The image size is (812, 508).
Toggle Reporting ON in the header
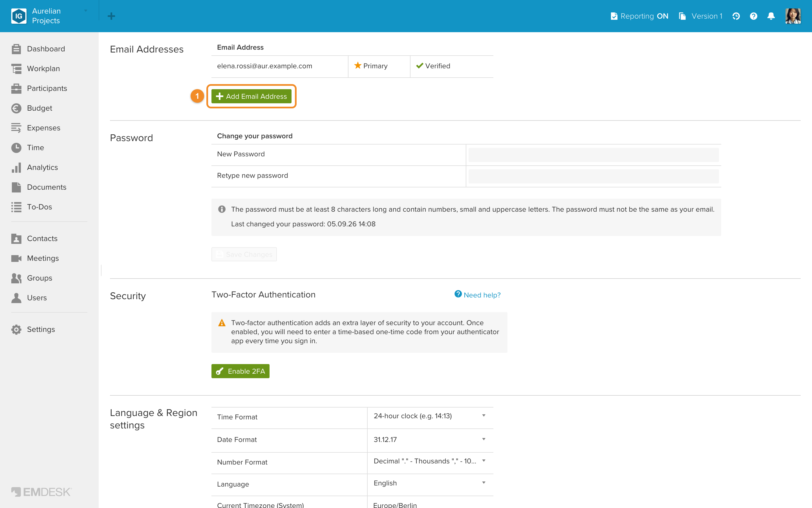(x=639, y=16)
